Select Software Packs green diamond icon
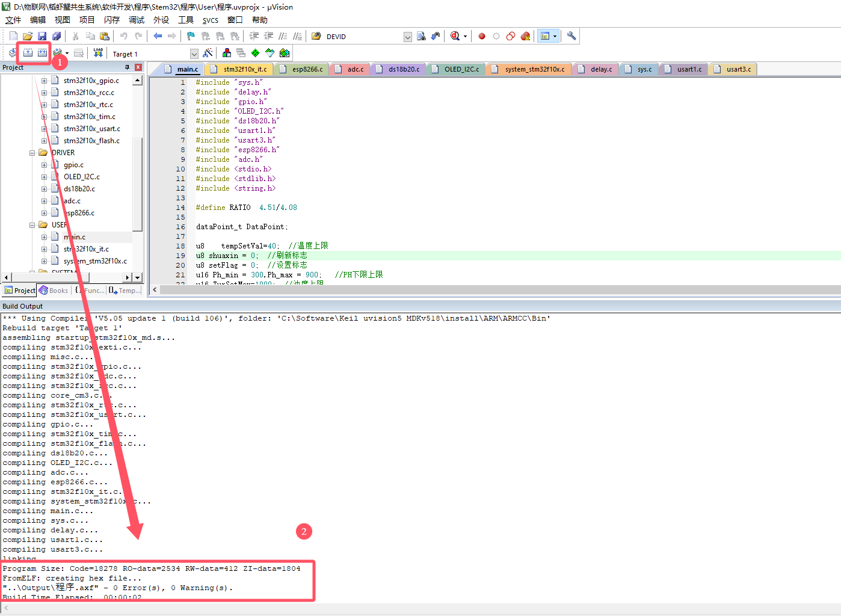The image size is (841, 616). coord(256,53)
